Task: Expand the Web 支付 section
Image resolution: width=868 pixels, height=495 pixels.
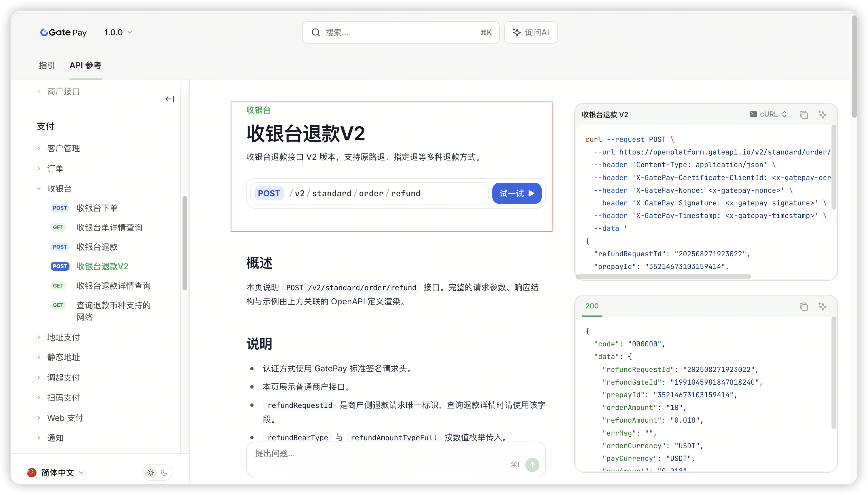Action: 60,418
